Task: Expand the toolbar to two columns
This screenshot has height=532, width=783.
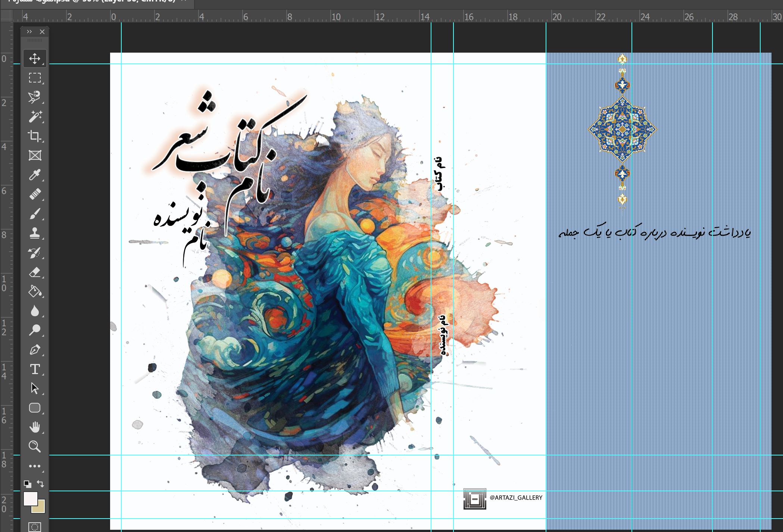Action: tap(29, 32)
